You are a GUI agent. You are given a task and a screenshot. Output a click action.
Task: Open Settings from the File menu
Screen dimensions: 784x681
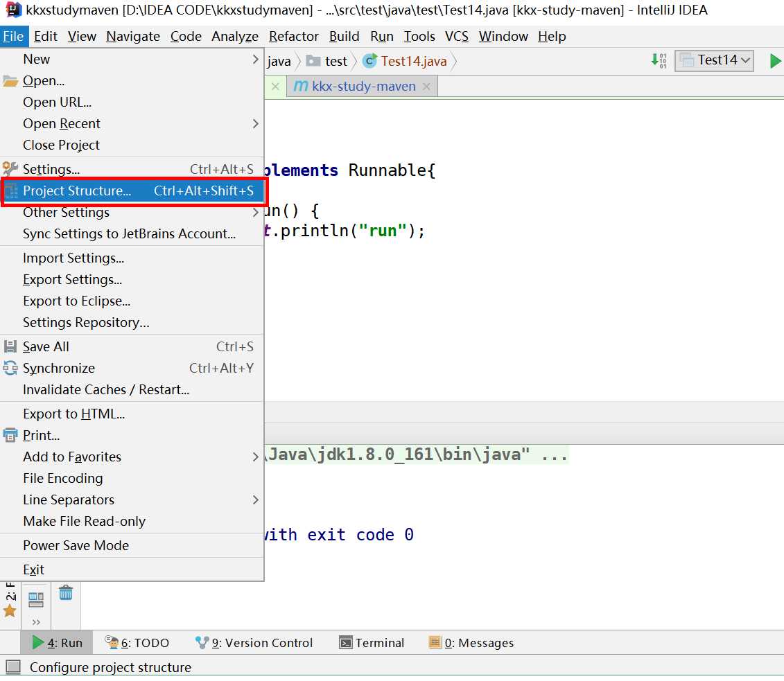click(132, 169)
